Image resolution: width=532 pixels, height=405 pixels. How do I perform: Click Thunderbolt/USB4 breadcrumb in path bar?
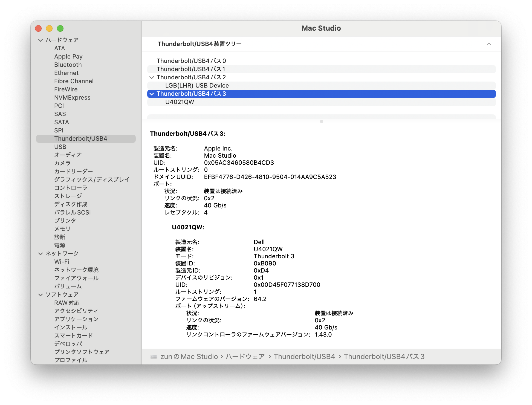tap(304, 357)
